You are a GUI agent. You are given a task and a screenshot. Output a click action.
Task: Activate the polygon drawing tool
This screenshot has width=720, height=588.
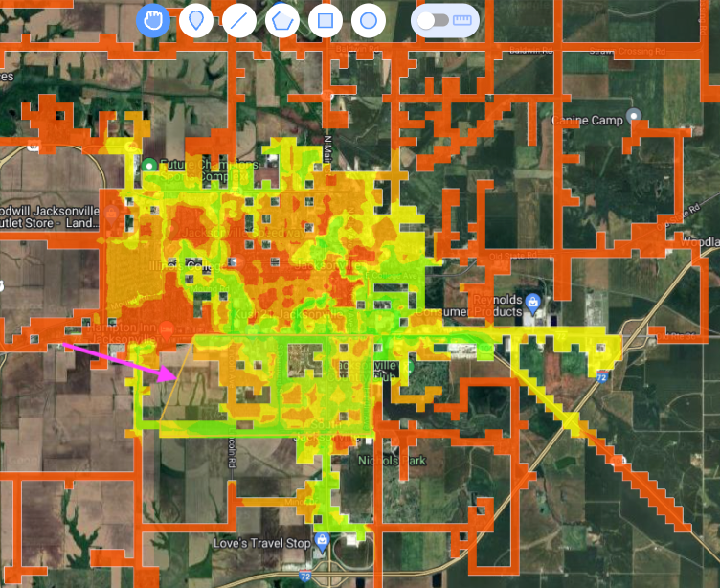[282, 20]
